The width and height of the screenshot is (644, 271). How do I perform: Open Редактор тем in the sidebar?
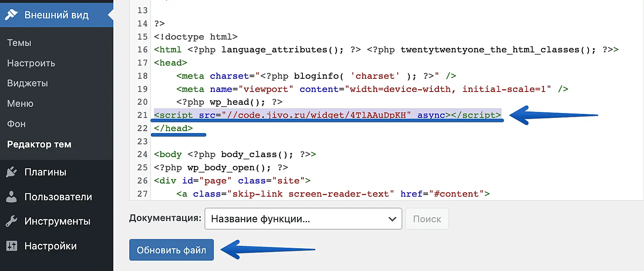point(39,144)
